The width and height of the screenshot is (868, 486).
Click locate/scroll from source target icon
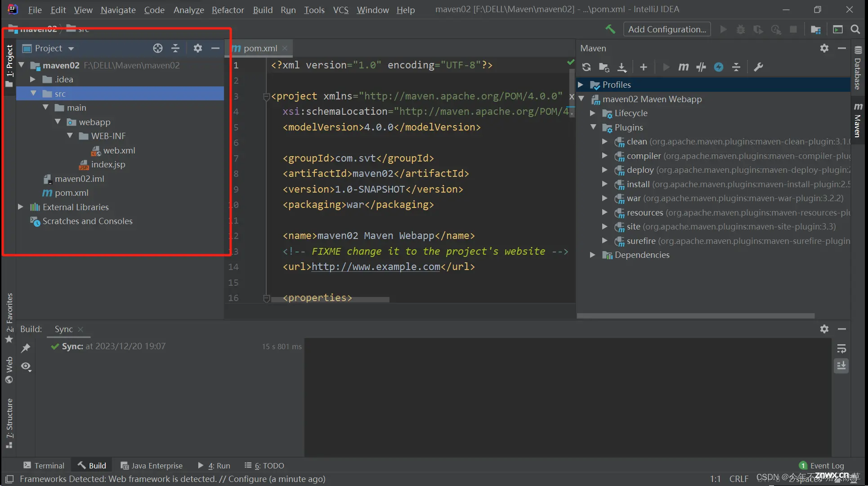(157, 48)
